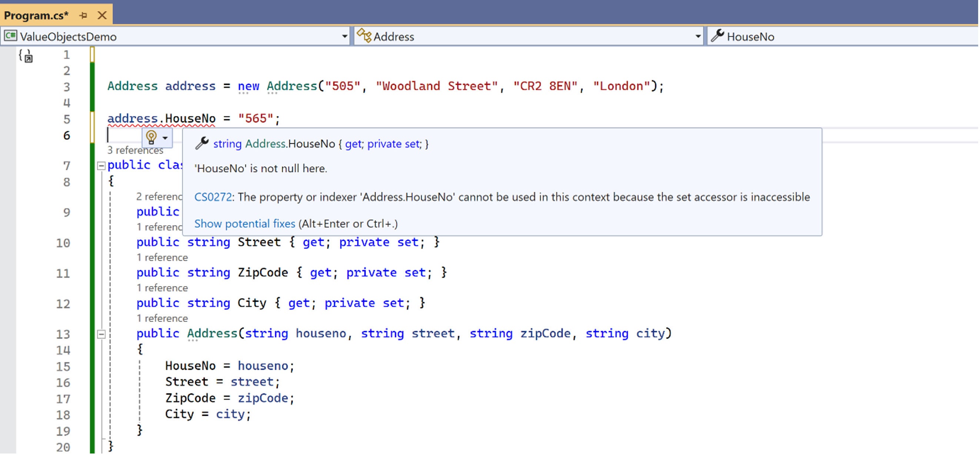This screenshot has width=980, height=455.
Task: Click the lightbulb quick actions icon
Action: point(151,137)
